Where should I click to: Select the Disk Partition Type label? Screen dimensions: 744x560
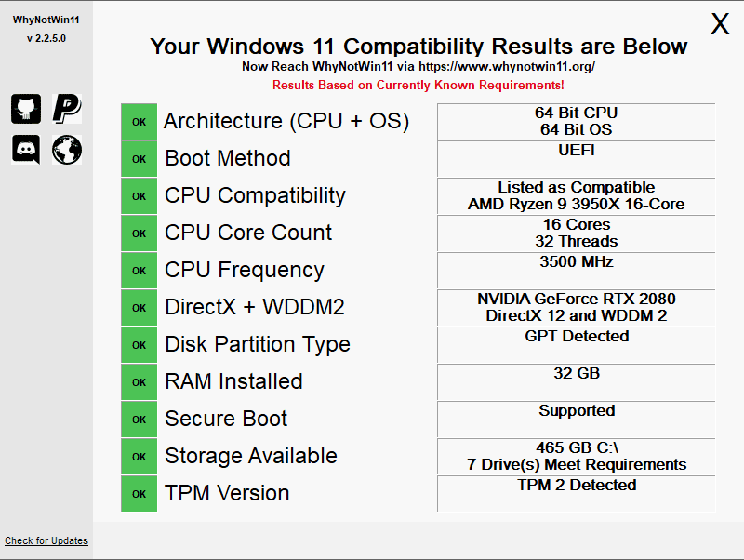[x=258, y=344]
